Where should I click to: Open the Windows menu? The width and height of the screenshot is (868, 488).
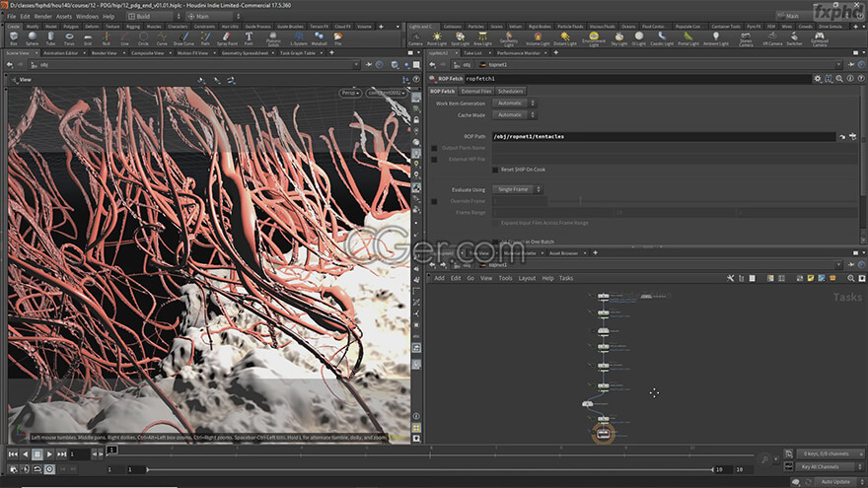(x=87, y=17)
